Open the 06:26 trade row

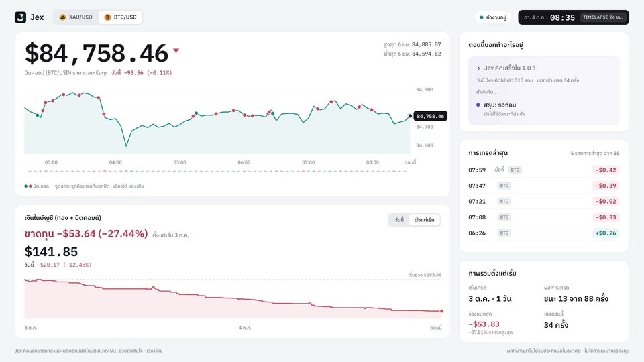(x=544, y=233)
